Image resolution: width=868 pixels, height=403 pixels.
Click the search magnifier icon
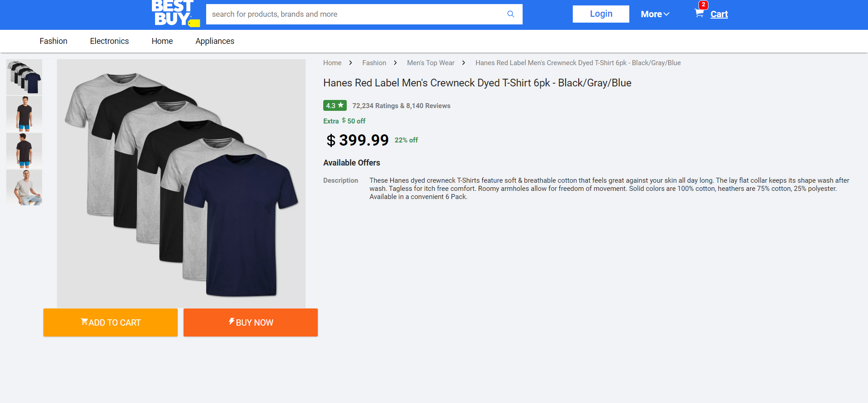click(510, 14)
